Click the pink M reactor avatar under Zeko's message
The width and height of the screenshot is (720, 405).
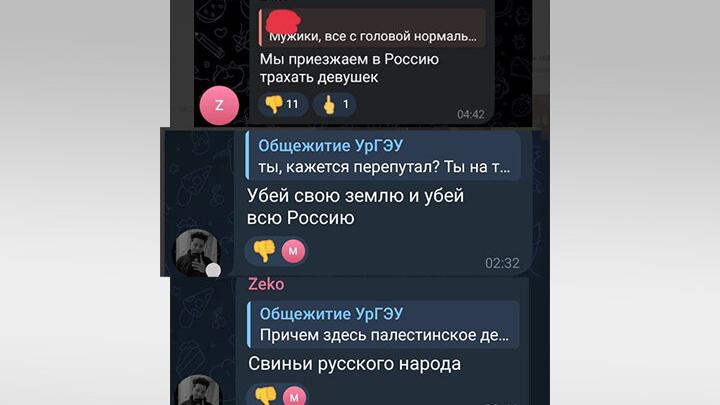(294, 396)
